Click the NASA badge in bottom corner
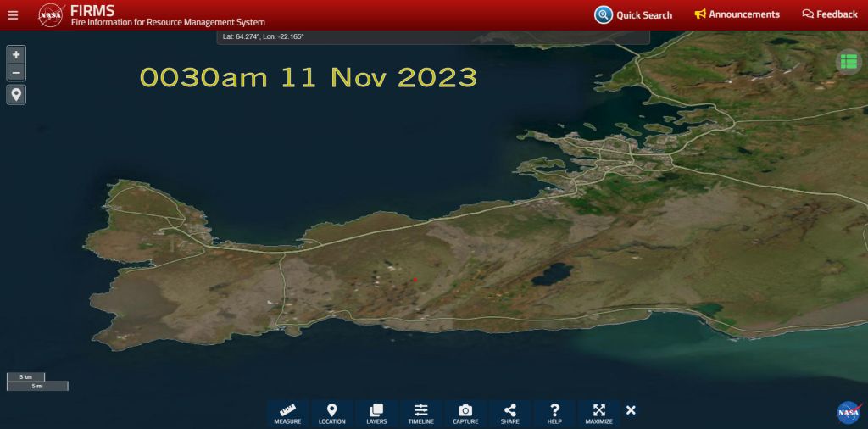868x429 pixels. pyautogui.click(x=848, y=412)
